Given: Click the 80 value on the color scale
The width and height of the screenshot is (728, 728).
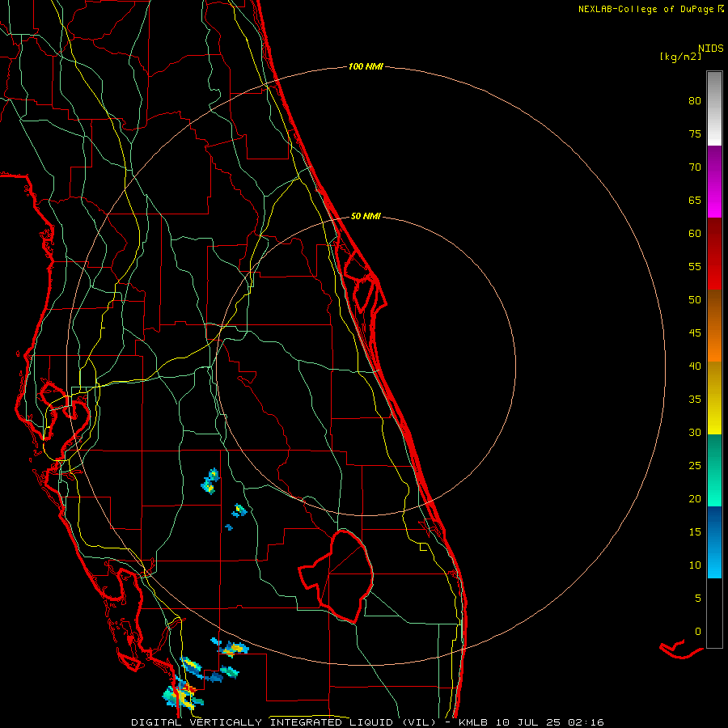Looking at the screenshot, I should click(x=695, y=101).
